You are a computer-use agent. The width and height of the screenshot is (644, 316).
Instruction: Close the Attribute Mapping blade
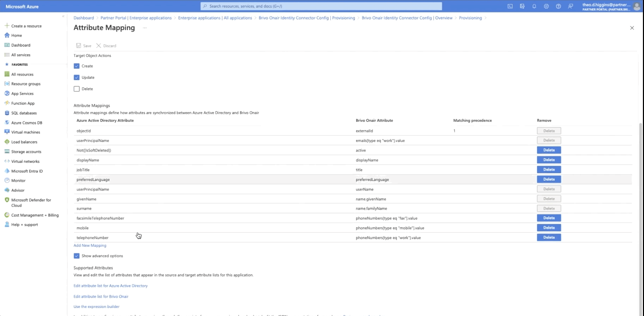pos(632,28)
